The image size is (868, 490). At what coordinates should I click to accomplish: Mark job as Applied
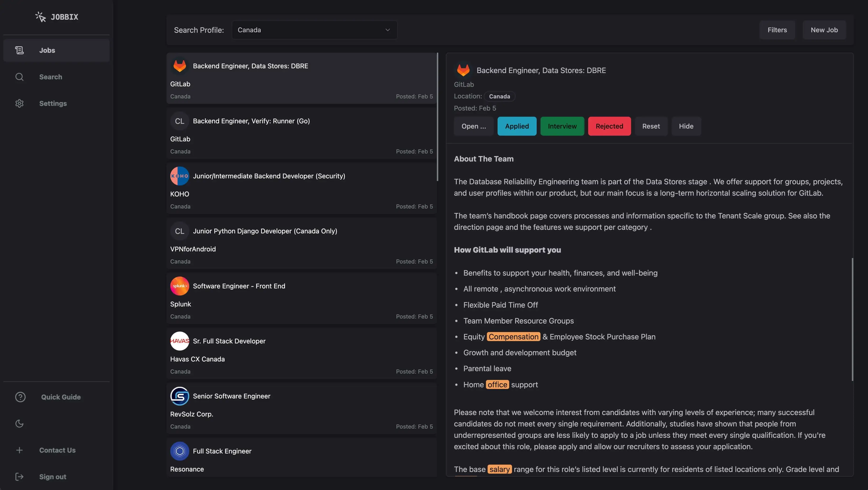pyautogui.click(x=517, y=126)
